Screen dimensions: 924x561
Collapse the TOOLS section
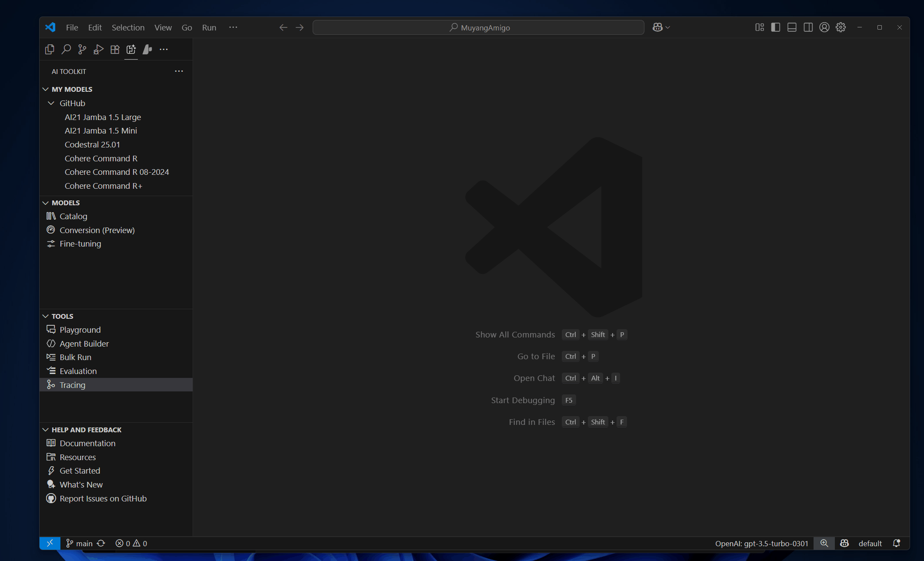(x=116, y=316)
